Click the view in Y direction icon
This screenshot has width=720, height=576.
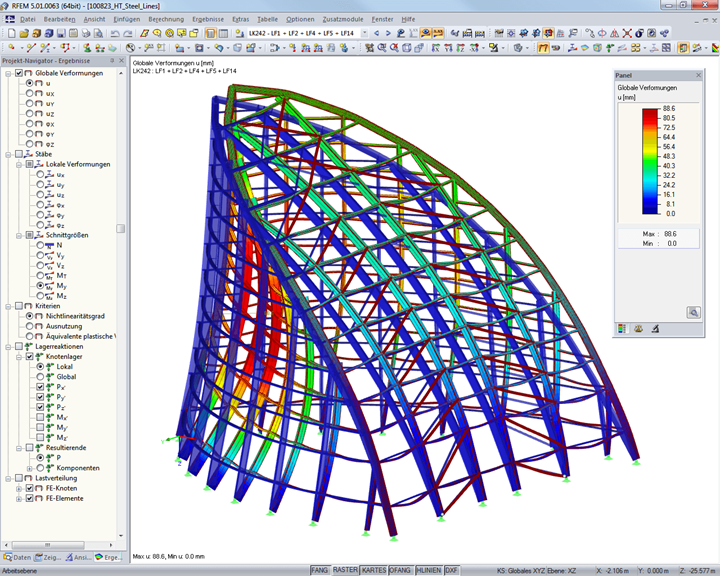click(x=448, y=47)
